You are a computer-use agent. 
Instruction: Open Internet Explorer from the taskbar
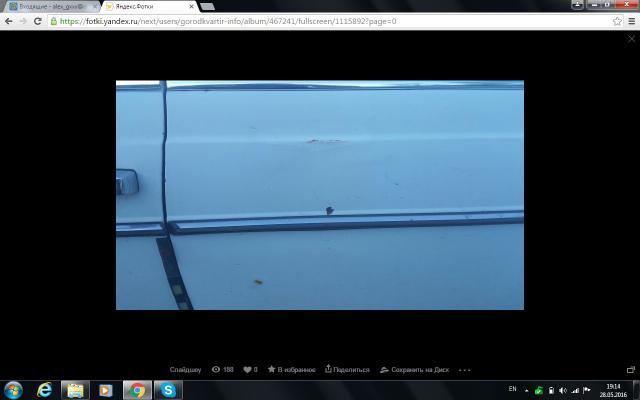point(44,390)
